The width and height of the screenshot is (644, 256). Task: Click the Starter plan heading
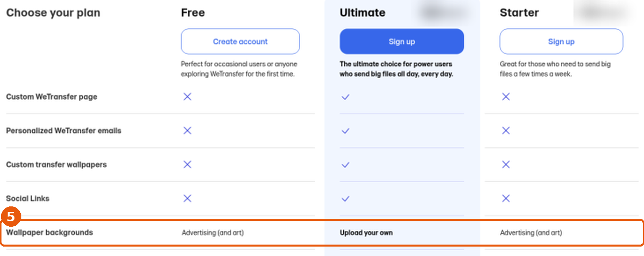click(519, 13)
